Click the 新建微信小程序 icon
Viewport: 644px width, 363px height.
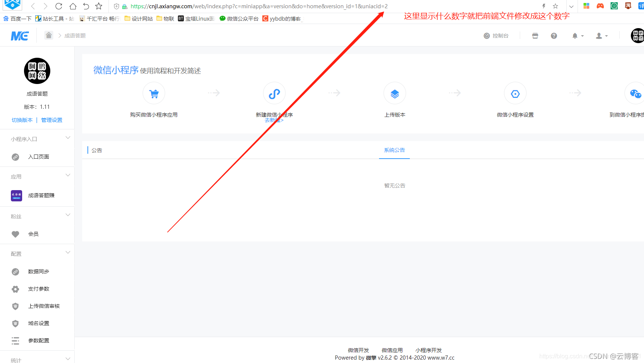[x=274, y=93]
